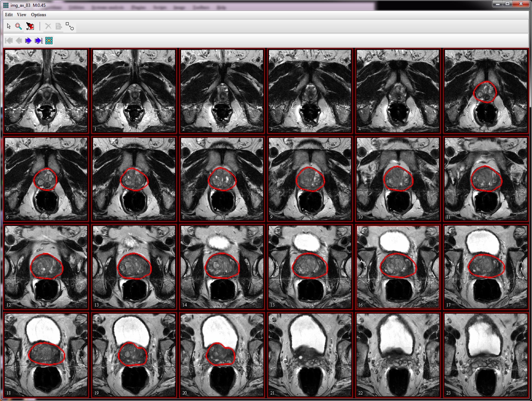Image resolution: width=532 pixels, height=401 pixels.
Task: Open the Options menu
Action: (38, 15)
